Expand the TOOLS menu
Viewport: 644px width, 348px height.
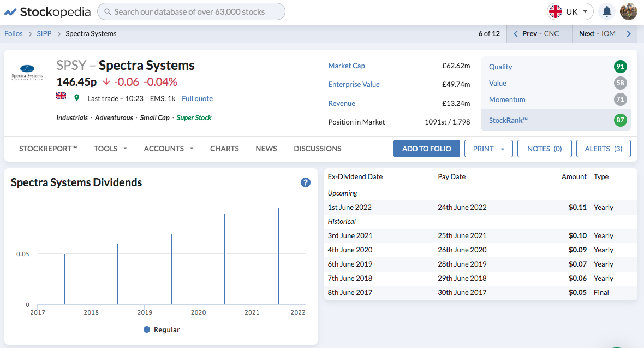pos(110,149)
